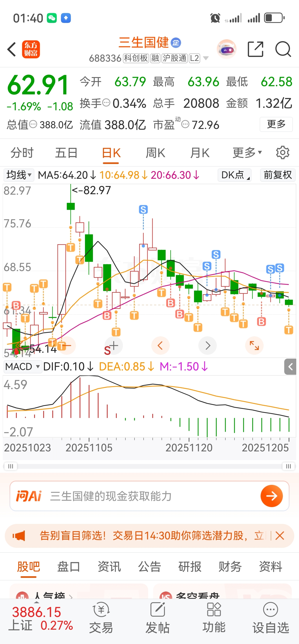Tap the megaphone announcement icon
Viewport: 299px width, 644px height.
point(19,536)
